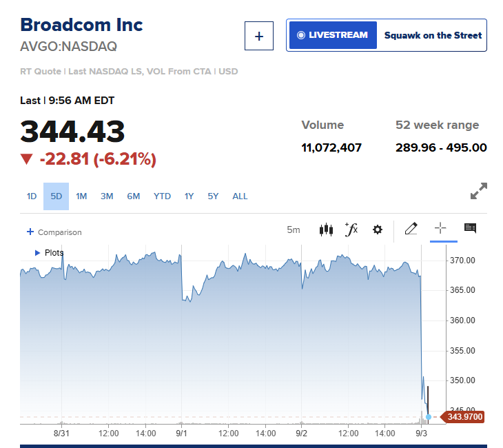This screenshot has height=448, width=503.
Task: Show the ALL time range
Action: tap(240, 196)
